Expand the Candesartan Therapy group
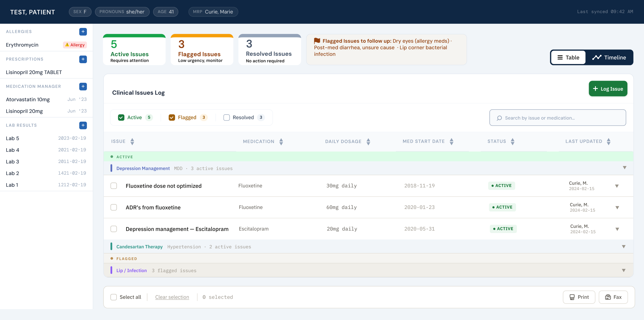 click(x=623, y=247)
